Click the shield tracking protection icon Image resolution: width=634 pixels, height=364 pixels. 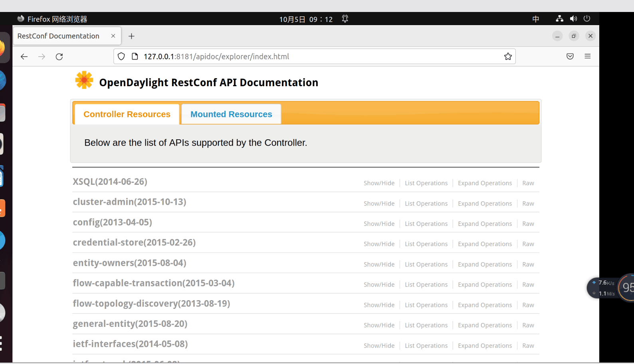tap(121, 56)
